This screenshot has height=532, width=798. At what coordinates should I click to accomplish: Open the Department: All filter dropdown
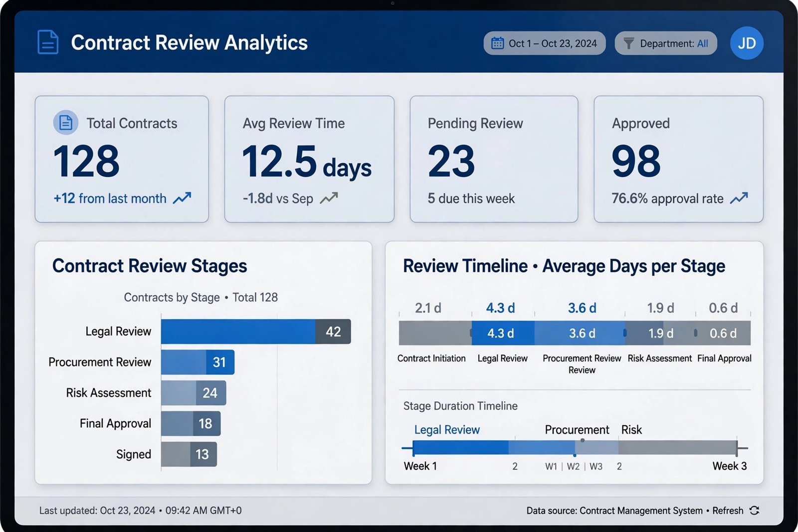click(666, 43)
